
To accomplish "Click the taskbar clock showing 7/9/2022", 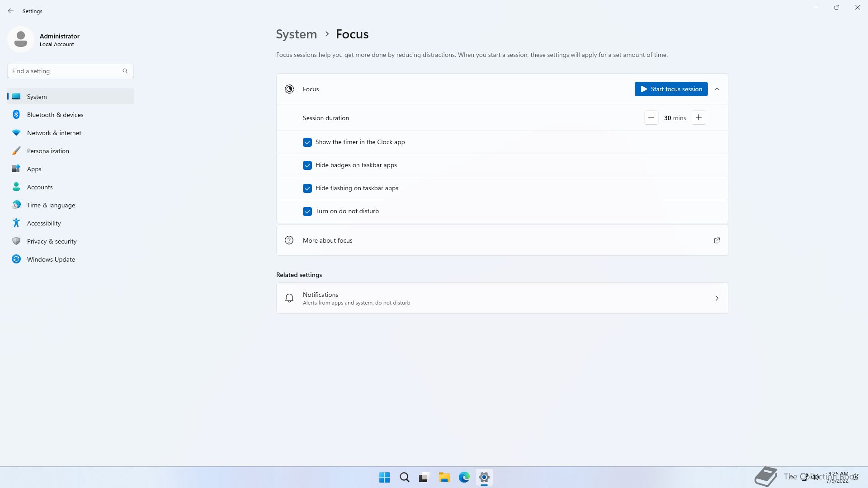I will click(838, 477).
